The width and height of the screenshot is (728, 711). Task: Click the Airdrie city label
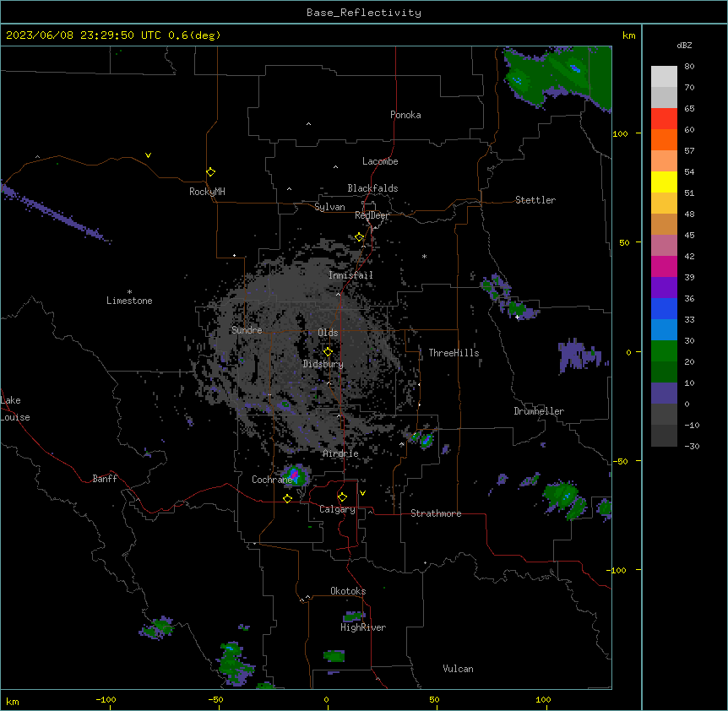pos(341,453)
